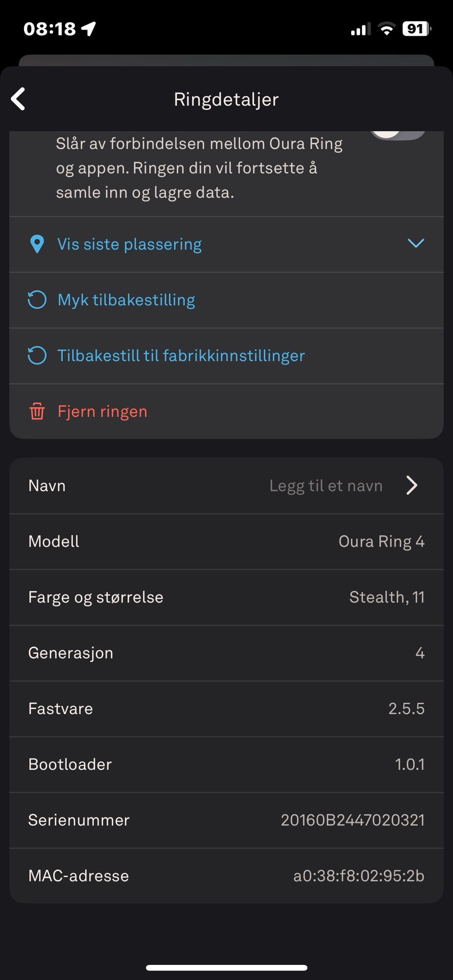Tap the Wi-Fi status icon
453x980 pixels.
click(386, 29)
